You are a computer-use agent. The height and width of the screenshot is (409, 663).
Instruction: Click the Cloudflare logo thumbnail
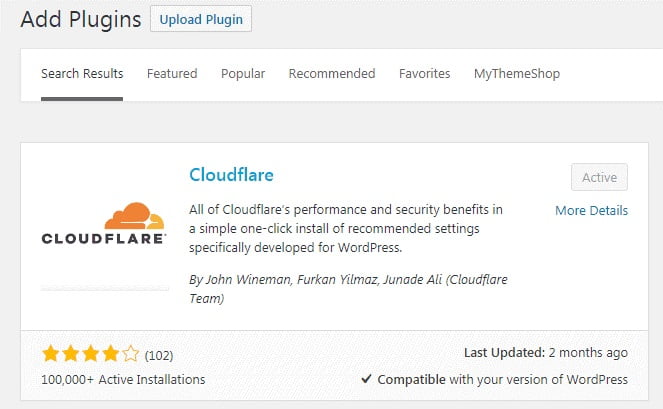pos(104,224)
